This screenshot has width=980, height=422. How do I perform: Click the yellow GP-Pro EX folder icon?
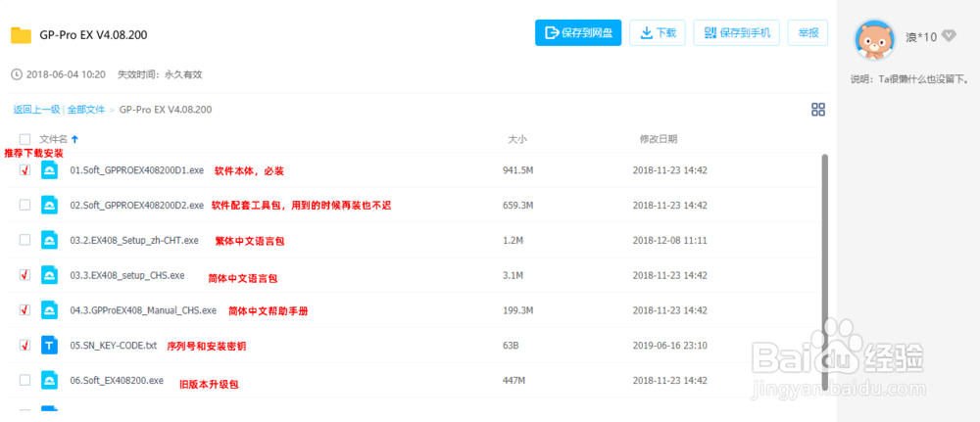coord(21,35)
